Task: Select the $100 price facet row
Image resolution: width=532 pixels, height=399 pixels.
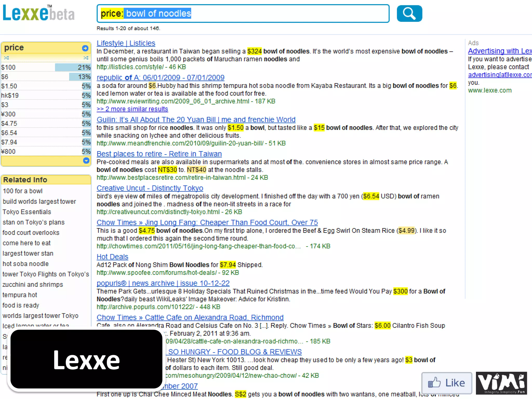Action: [x=46, y=67]
